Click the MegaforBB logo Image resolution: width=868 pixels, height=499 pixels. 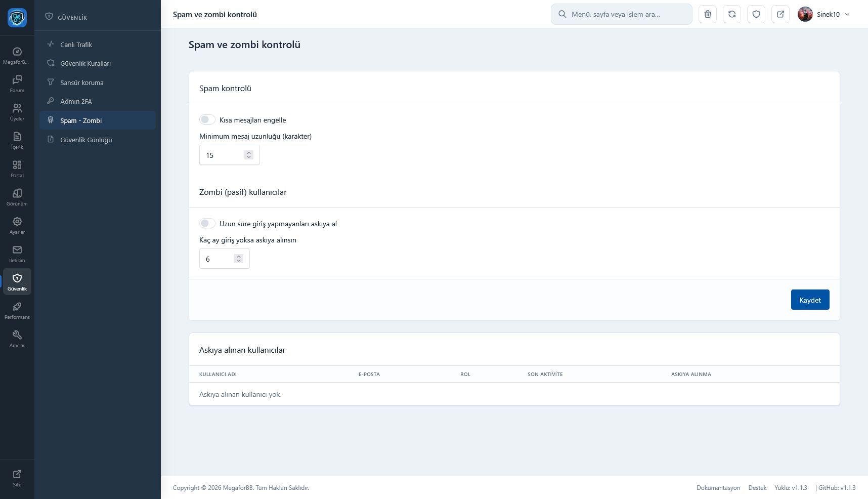pos(17,18)
